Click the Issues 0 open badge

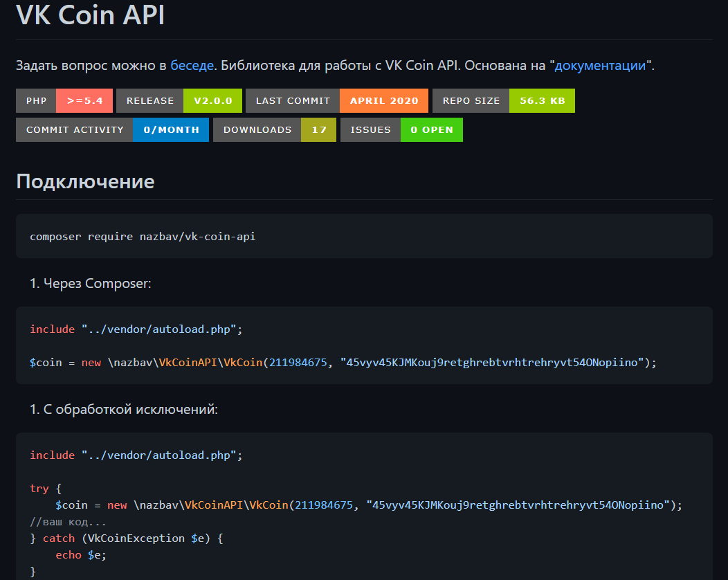[401, 129]
